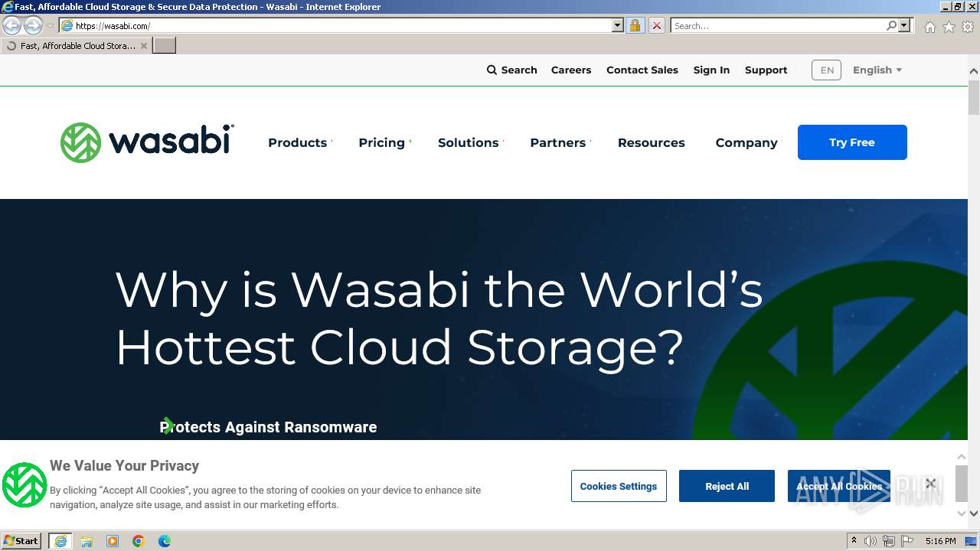Click the security lock icon in address bar
This screenshot has width=980, height=551.
[635, 25]
